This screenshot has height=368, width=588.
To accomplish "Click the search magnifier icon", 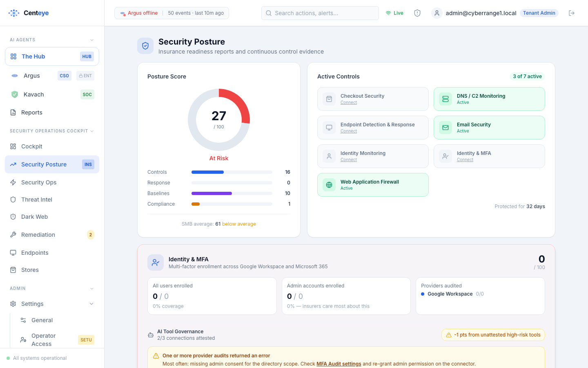I will point(269,13).
